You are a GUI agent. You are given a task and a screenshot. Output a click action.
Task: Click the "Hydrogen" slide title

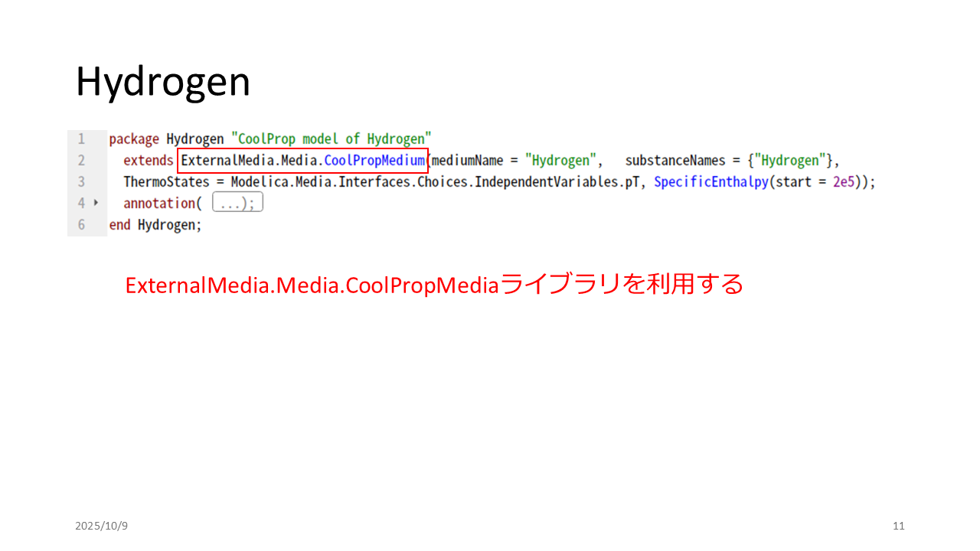tap(163, 82)
